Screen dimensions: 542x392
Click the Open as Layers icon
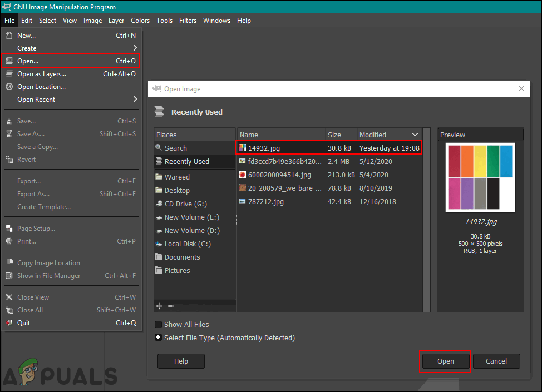pyautogui.click(x=9, y=74)
